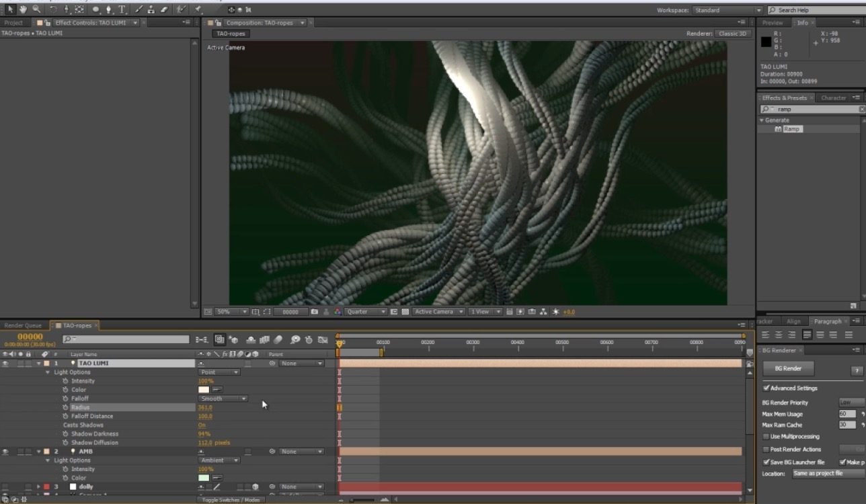Enable the Post Render Actions checkbox
The height and width of the screenshot is (504, 866).
[x=766, y=449]
